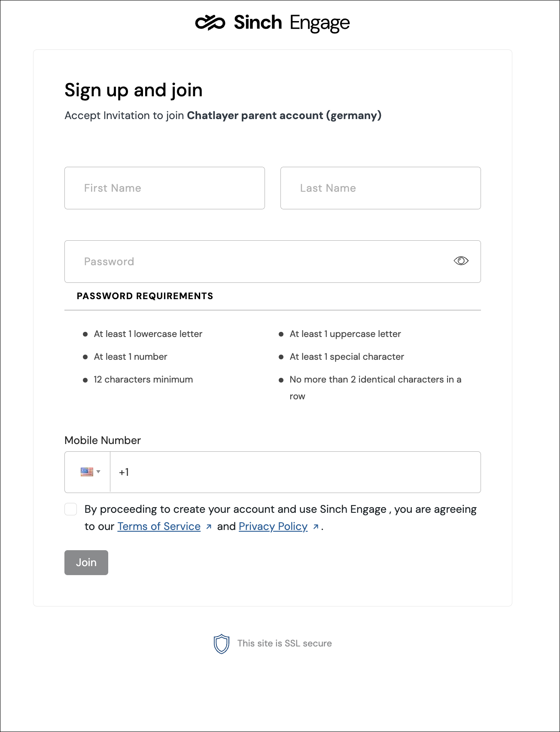Expand the phone country flag dropdown arrow

pyautogui.click(x=100, y=472)
